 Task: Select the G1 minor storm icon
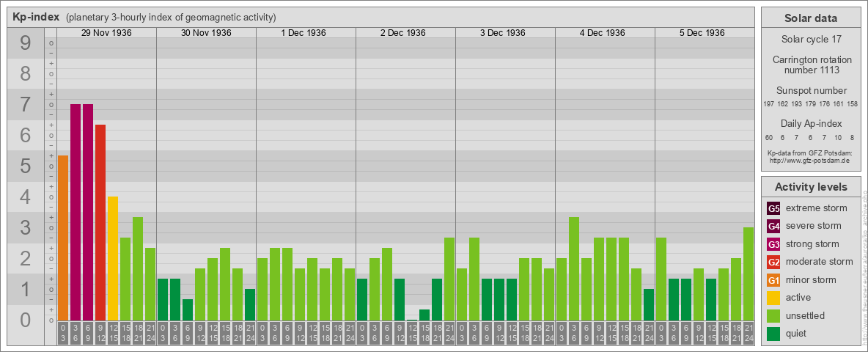(x=773, y=280)
